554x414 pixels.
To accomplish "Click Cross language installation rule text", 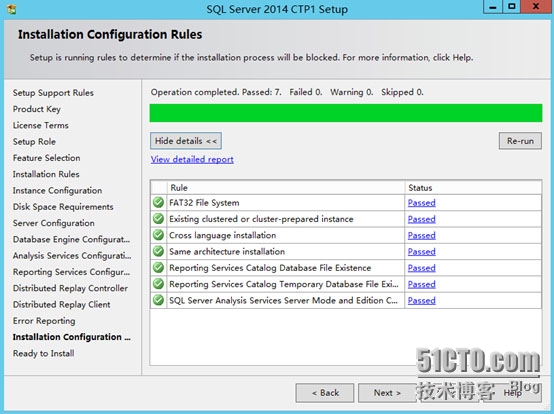I will point(223,235).
